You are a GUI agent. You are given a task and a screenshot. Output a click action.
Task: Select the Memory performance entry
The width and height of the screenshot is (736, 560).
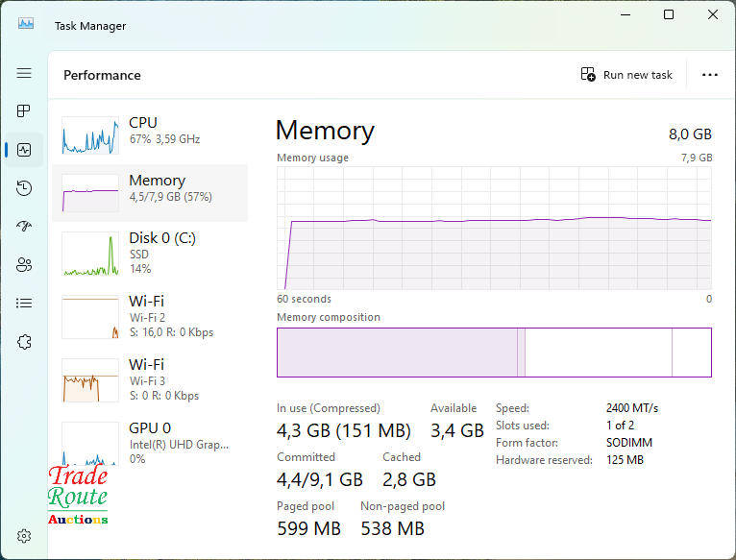tap(149, 193)
